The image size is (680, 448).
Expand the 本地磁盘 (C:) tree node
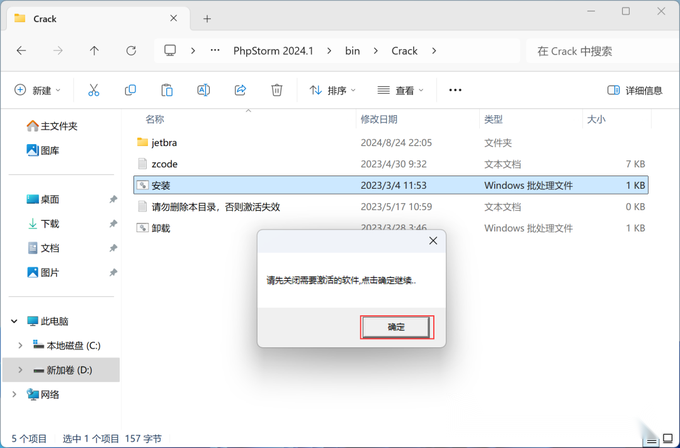pos(20,346)
